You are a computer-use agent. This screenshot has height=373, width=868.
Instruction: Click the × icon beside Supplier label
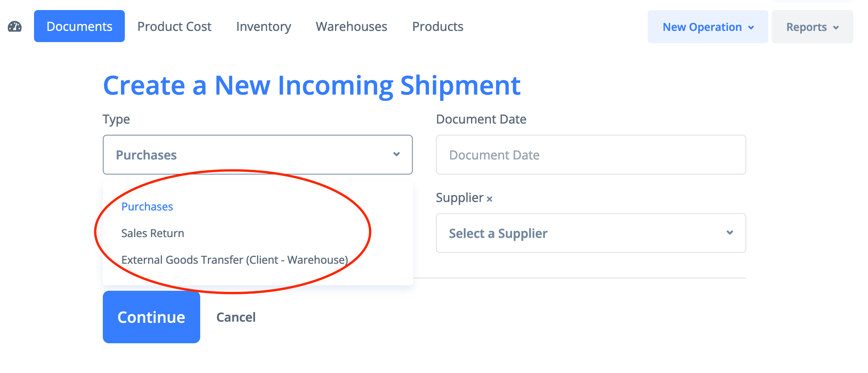pos(489,199)
